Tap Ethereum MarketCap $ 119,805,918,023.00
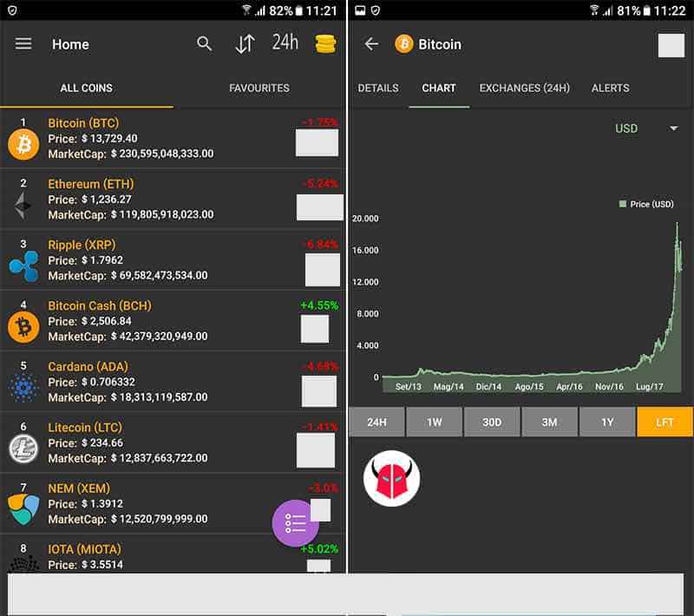Screen dimensions: 694x616 [x=162, y=214]
